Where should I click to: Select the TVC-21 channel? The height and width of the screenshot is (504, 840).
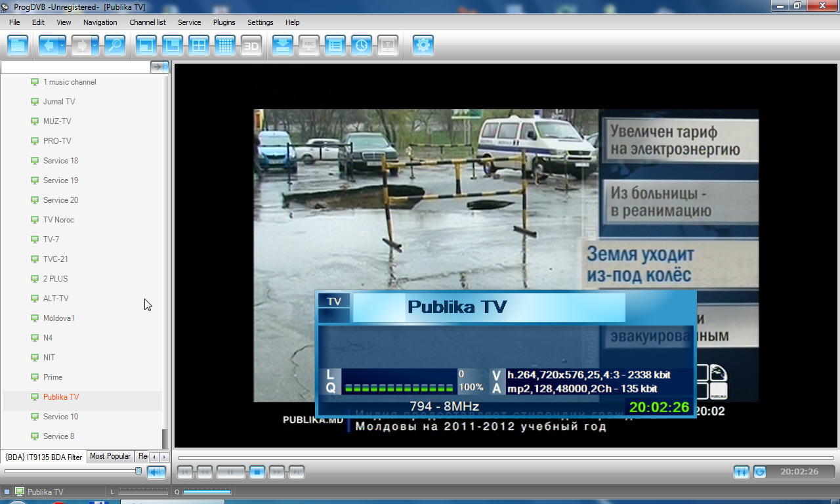(56, 259)
